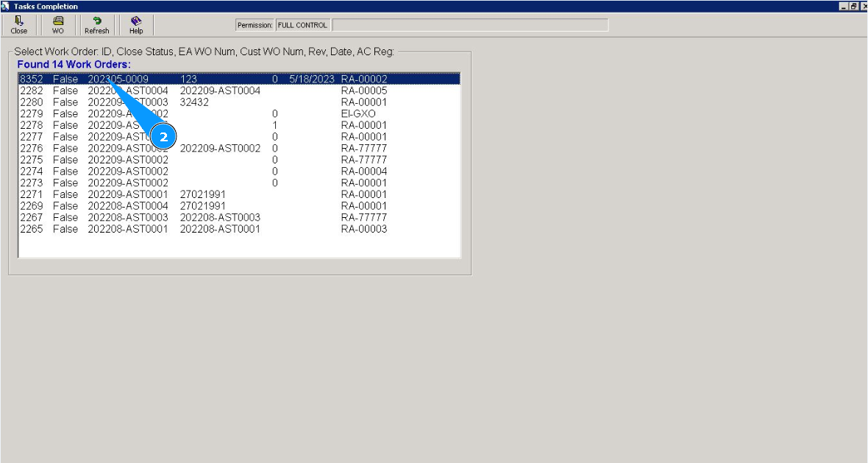Select work order row 8352

coord(239,79)
